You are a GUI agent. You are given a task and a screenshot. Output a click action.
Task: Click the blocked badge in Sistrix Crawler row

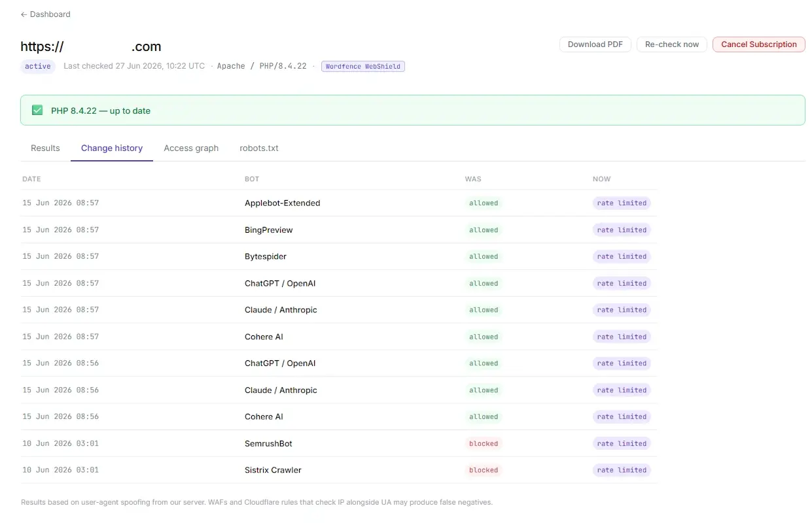[x=484, y=470]
